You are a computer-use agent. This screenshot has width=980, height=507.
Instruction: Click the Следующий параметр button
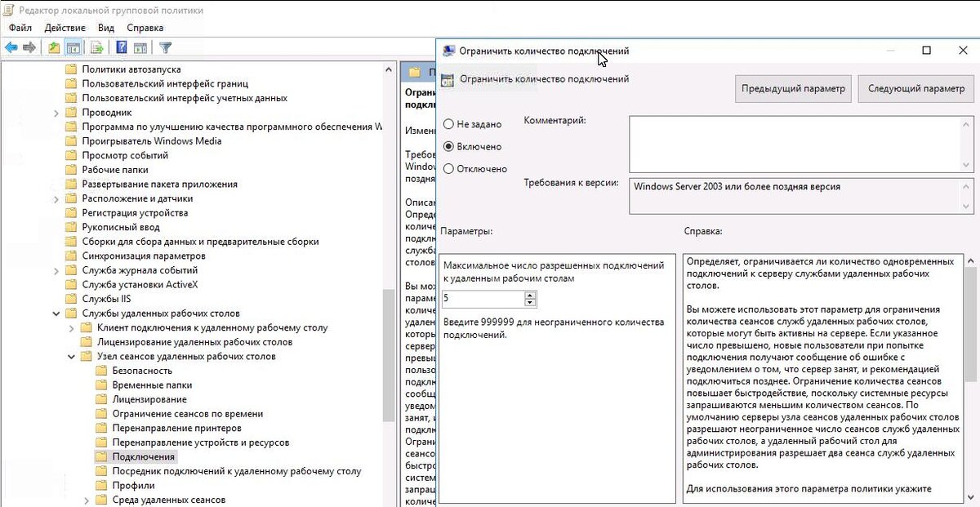tap(916, 88)
